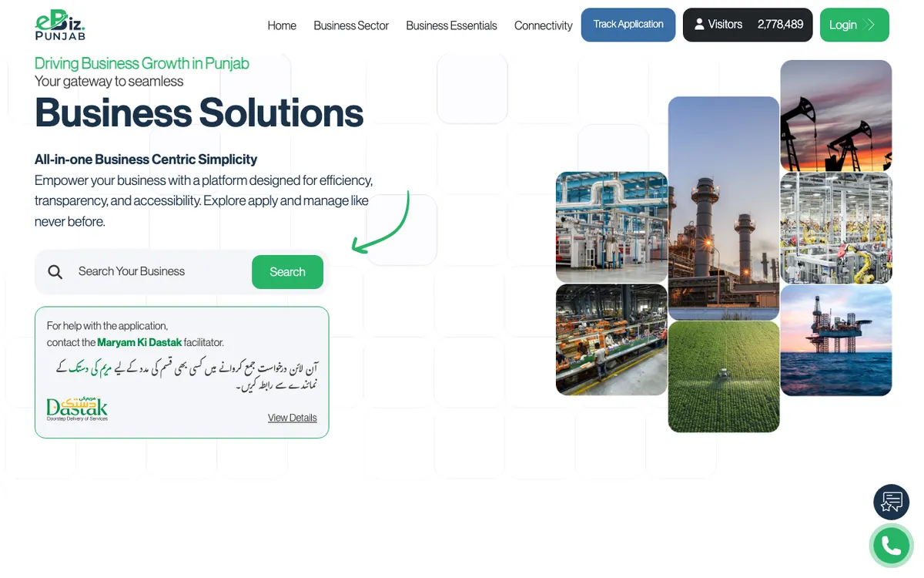Open the Home menu item
The image size is (924, 578).
coord(282,25)
